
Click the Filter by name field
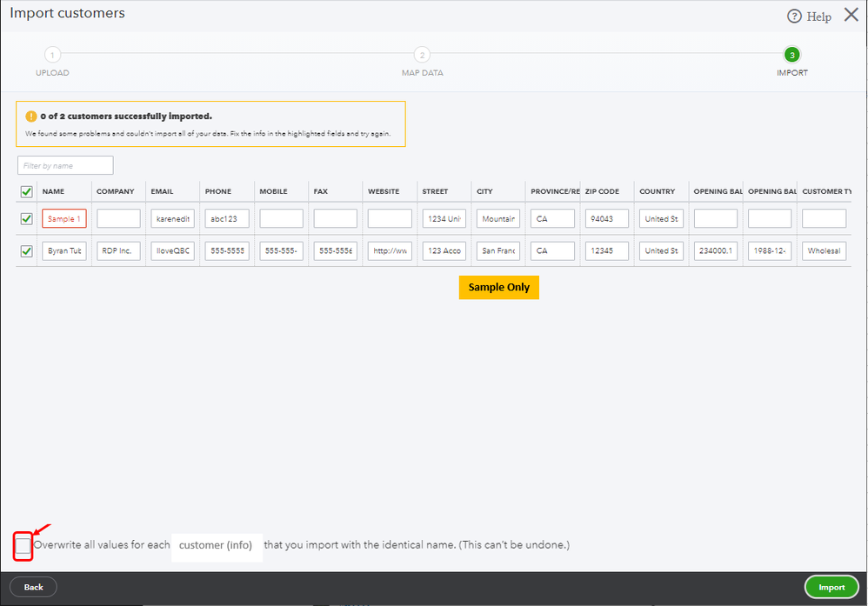pyautogui.click(x=65, y=165)
